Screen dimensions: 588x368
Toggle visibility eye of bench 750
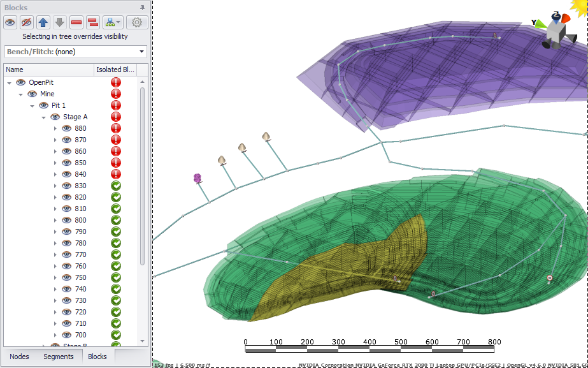click(x=66, y=277)
